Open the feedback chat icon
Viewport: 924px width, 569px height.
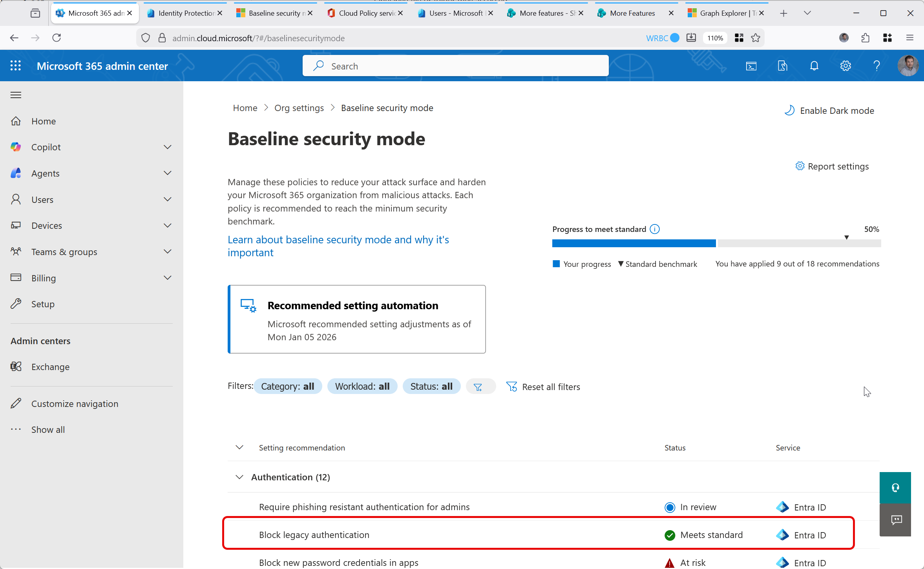pyautogui.click(x=896, y=520)
